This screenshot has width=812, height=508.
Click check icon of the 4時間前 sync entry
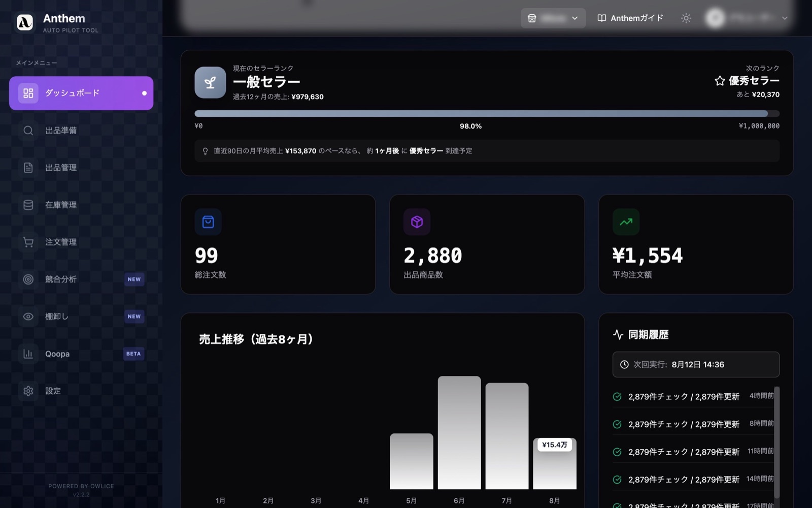click(617, 396)
